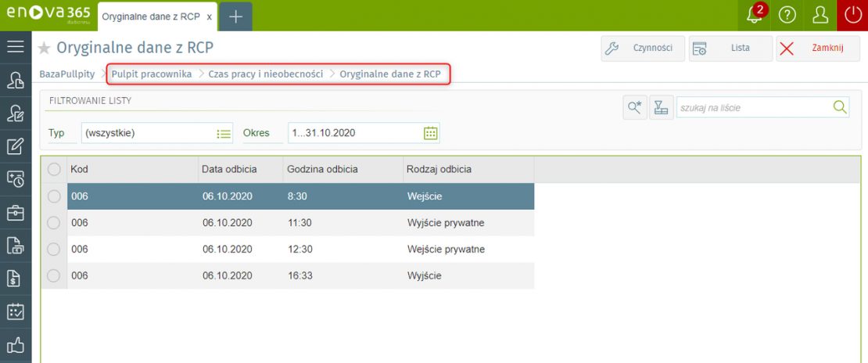This screenshot has height=363, width=868.
Task: Click the help question mark icon
Action: 787,16
